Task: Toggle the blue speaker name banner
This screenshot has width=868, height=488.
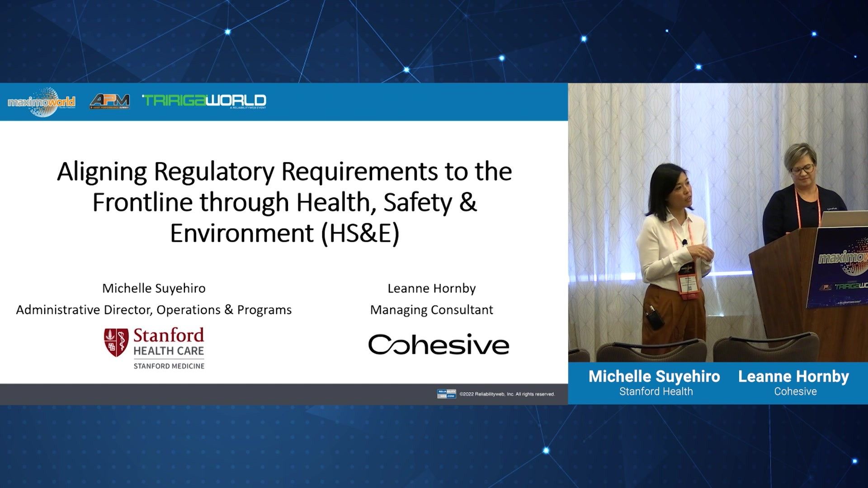Action: [x=718, y=383]
